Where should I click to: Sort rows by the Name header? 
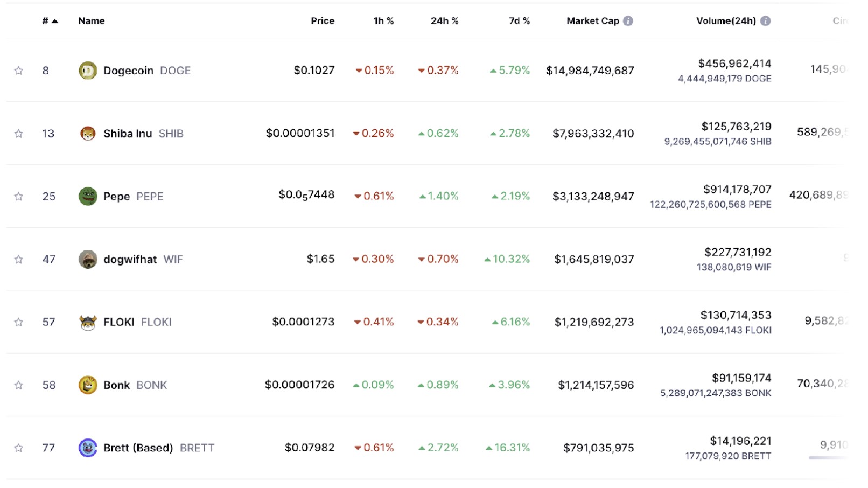[92, 21]
